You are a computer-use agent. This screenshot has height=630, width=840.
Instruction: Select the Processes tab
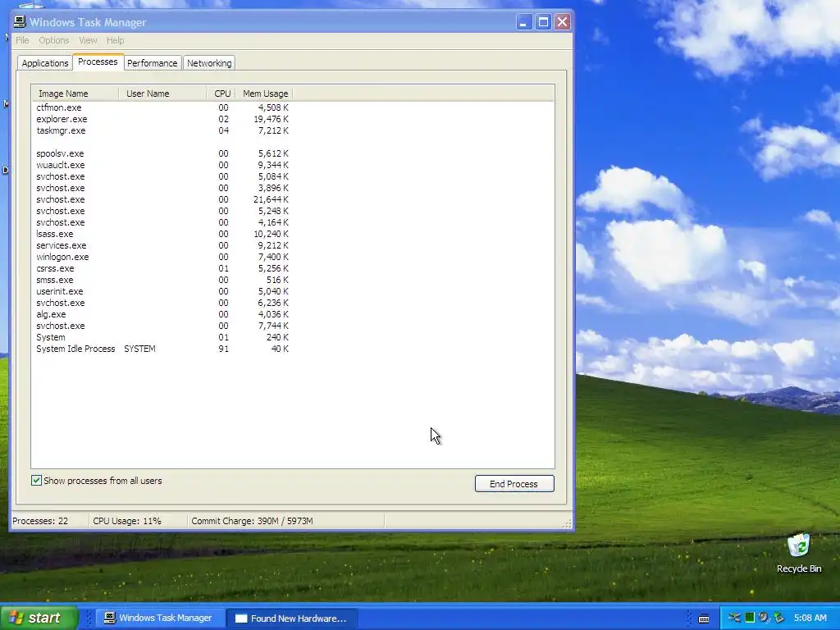[98, 62]
